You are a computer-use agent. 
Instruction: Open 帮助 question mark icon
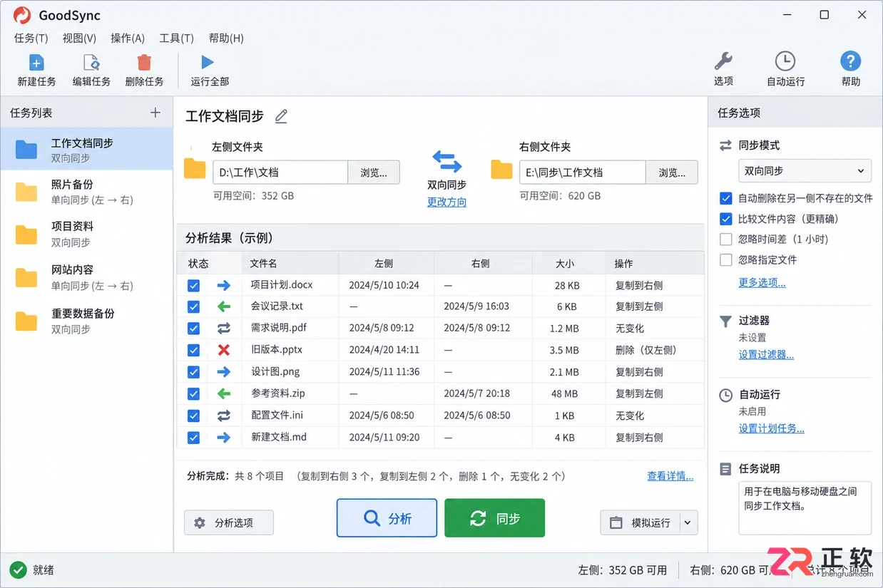click(850, 61)
